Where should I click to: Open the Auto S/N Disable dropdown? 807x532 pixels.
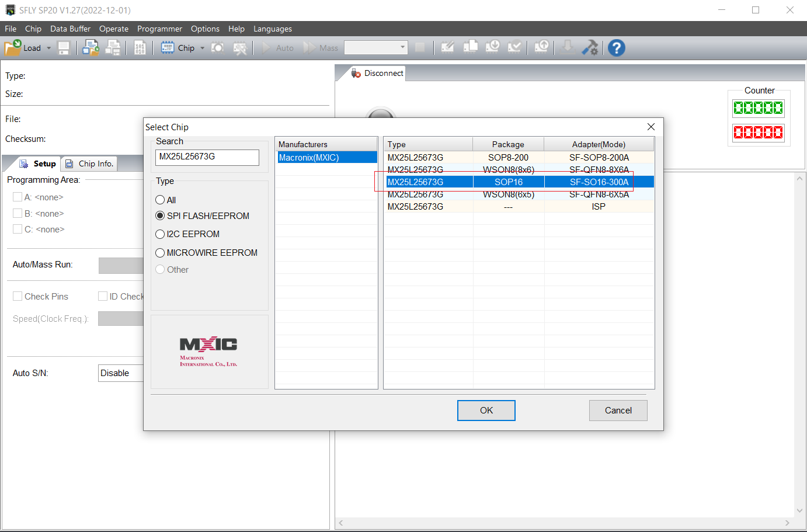click(x=121, y=373)
